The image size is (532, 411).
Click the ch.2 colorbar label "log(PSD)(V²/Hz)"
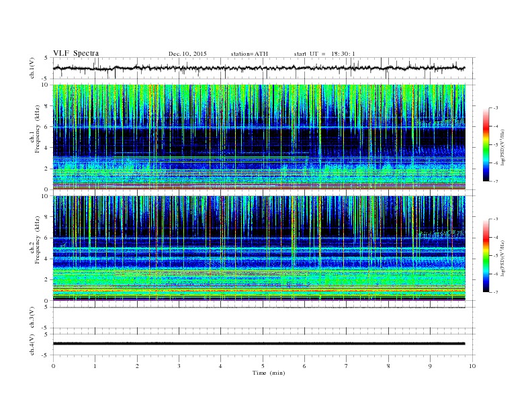pyautogui.click(x=504, y=258)
